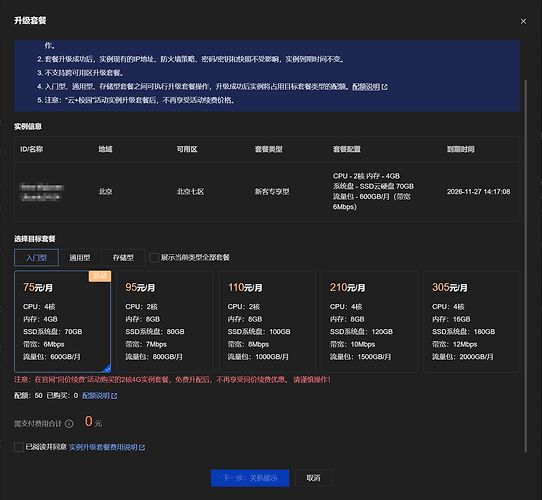The image size is (542, 500).
Task: Open 配额说明 link in notice banner
Action: pos(370,87)
